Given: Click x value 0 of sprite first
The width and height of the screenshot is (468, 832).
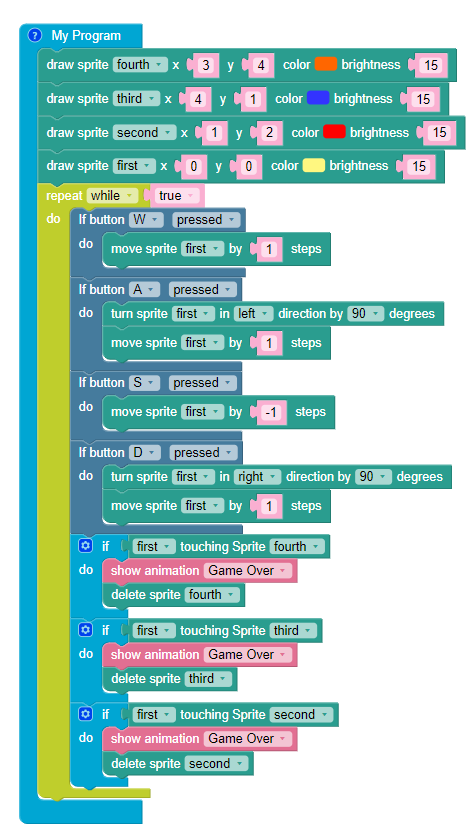Looking at the screenshot, I should tap(193, 167).
